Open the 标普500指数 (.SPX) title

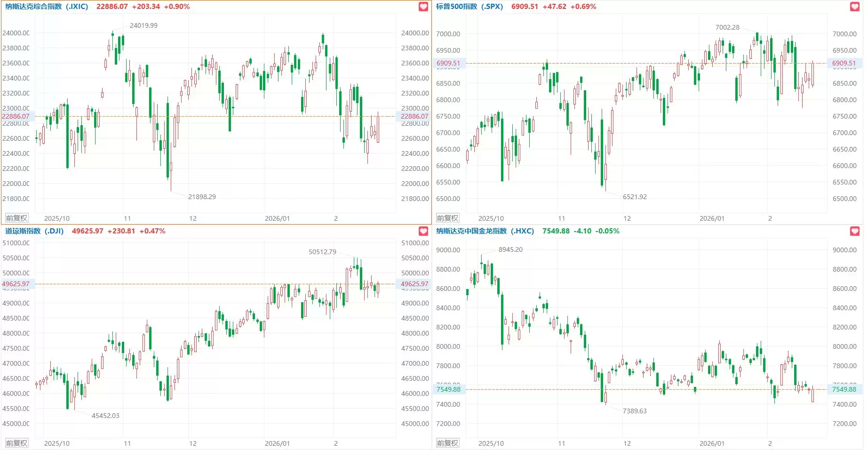(469, 7)
